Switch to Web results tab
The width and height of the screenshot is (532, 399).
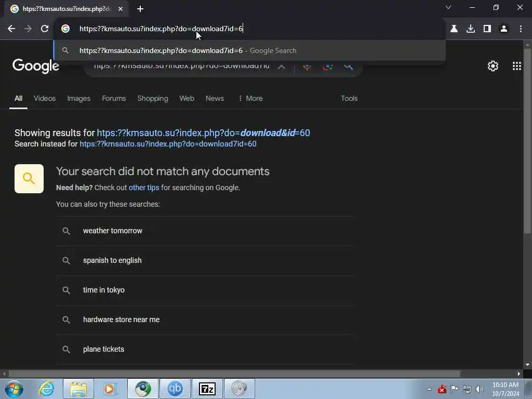click(x=187, y=98)
